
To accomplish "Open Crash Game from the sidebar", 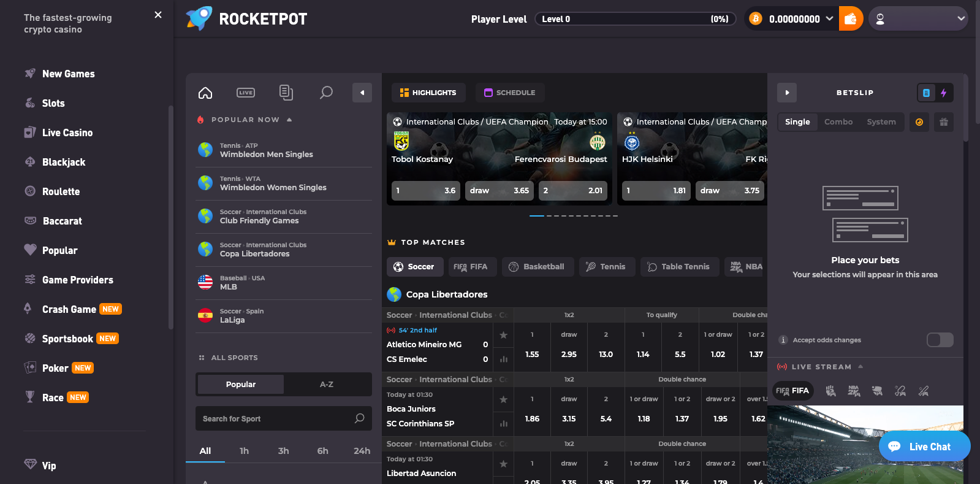I will 69,309.
